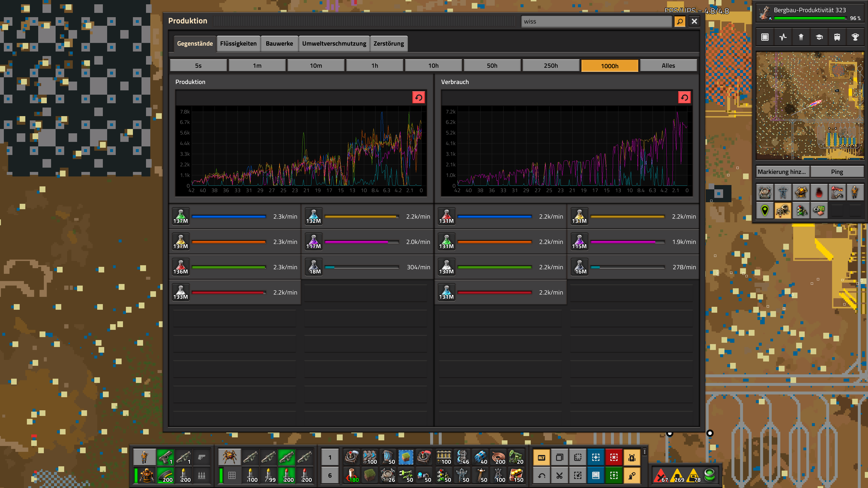Toggle logistic network overlay on minimap
868x488 pixels.
[765, 192]
